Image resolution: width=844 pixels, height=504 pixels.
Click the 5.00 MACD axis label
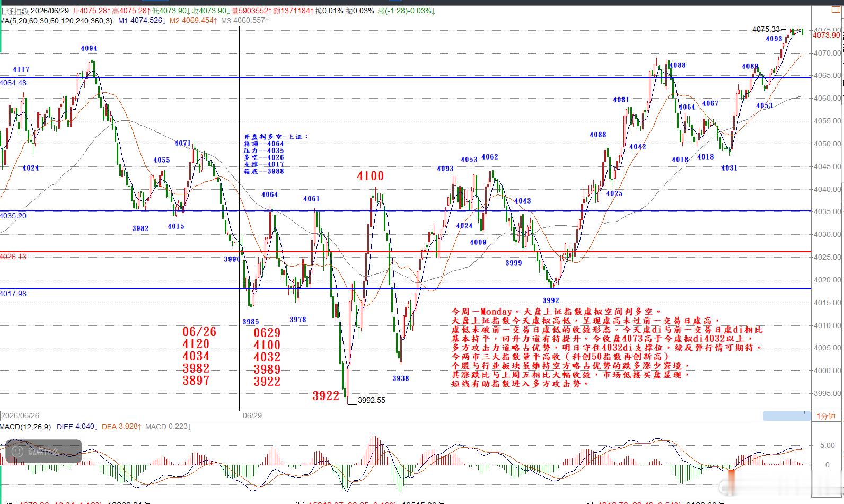(x=828, y=446)
